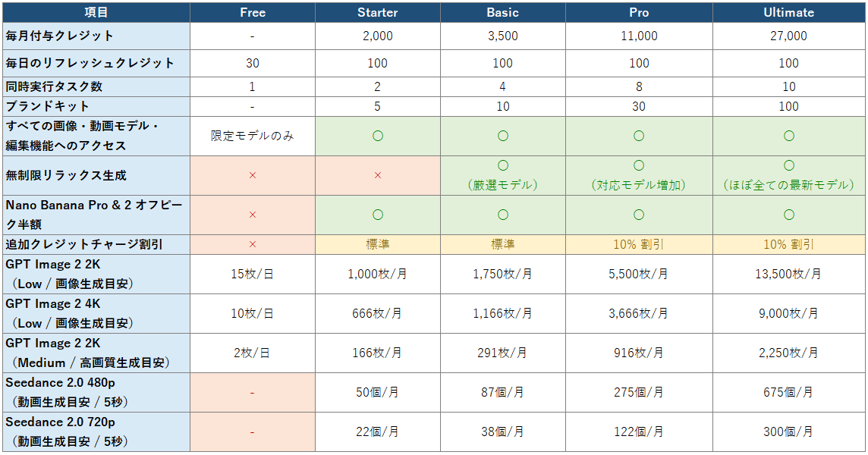Click the Seedance 2.0 720p row label
This screenshot has height=455, width=868.
coord(96,431)
